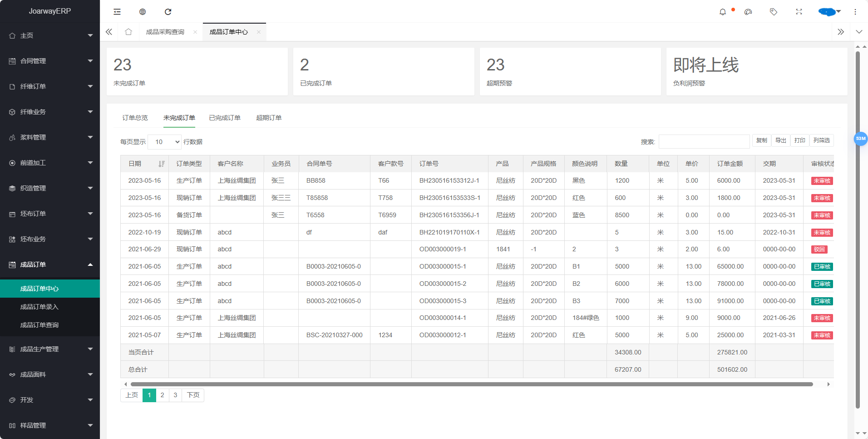This screenshot has height=439, width=868.
Task: Click the table search input field
Action: click(x=704, y=141)
